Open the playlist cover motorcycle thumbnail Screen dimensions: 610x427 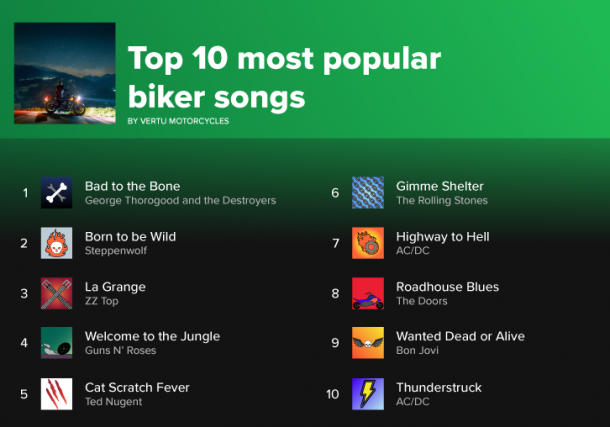(65, 72)
